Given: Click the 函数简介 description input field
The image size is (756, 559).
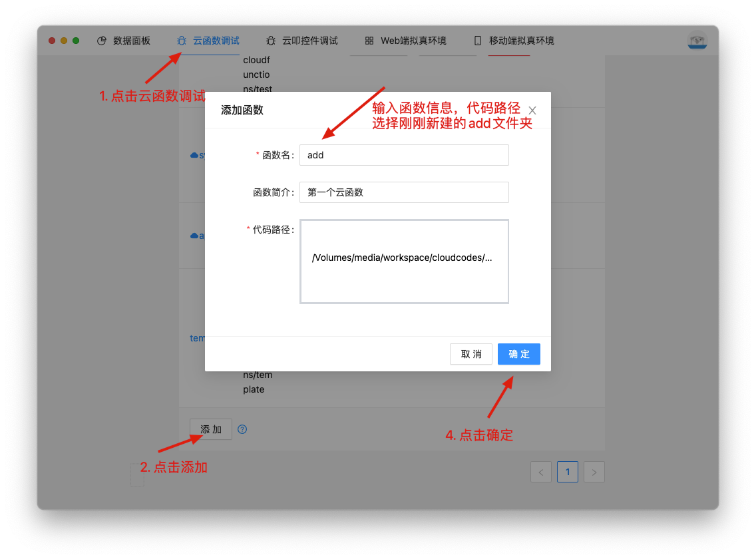Looking at the screenshot, I should click(x=404, y=192).
